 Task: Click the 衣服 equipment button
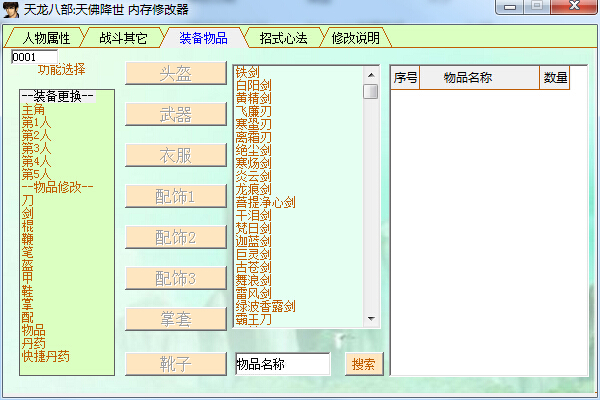point(176,155)
